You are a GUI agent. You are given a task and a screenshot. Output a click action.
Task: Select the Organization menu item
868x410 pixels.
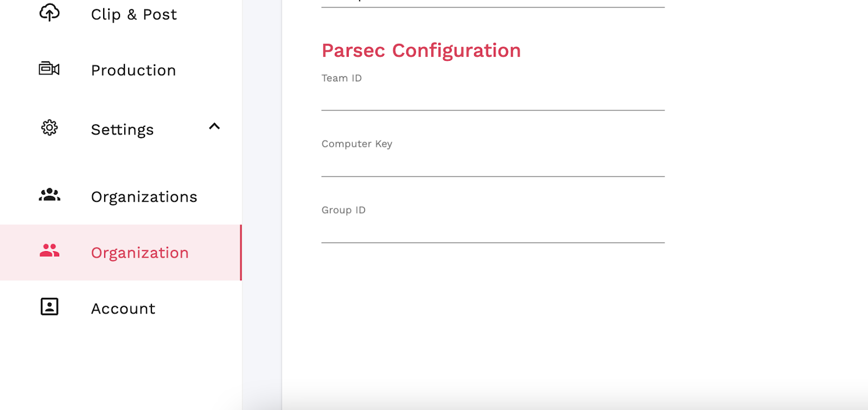121,253
